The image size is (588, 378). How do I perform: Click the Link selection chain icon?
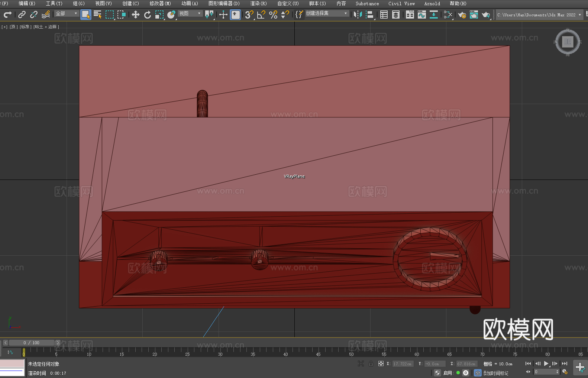[x=22, y=14]
